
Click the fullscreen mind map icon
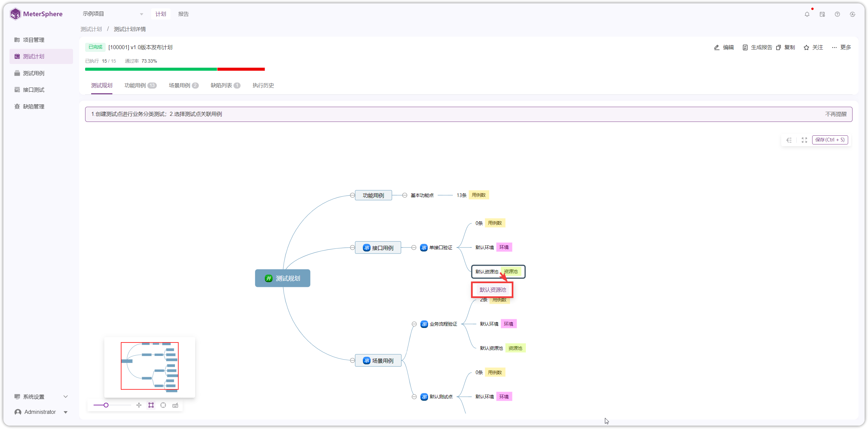point(804,140)
